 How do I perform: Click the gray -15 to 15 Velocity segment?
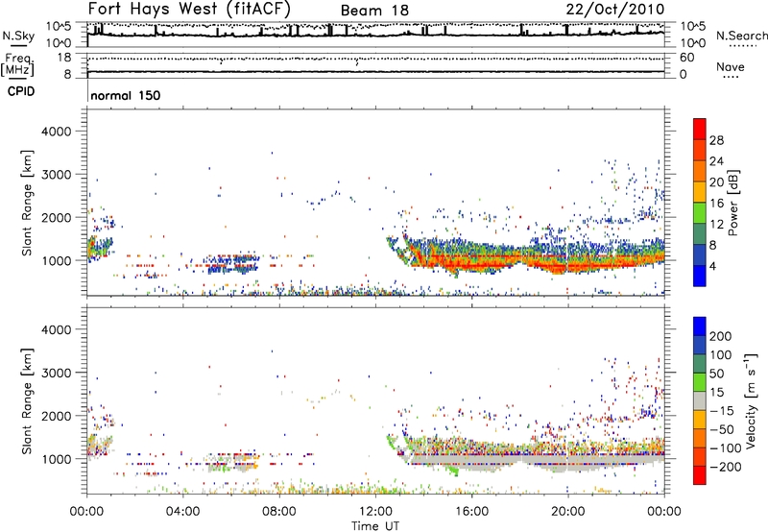700,400
